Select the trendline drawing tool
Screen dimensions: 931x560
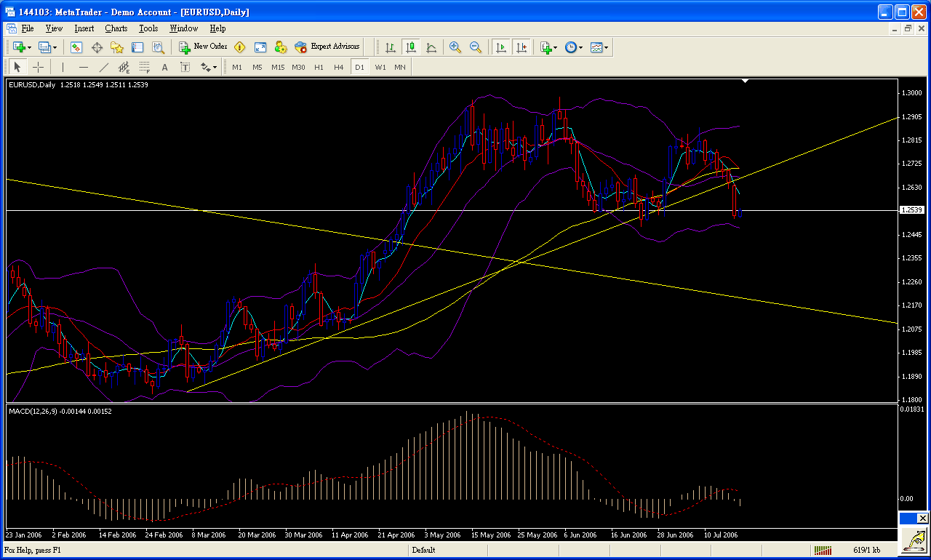(x=103, y=68)
